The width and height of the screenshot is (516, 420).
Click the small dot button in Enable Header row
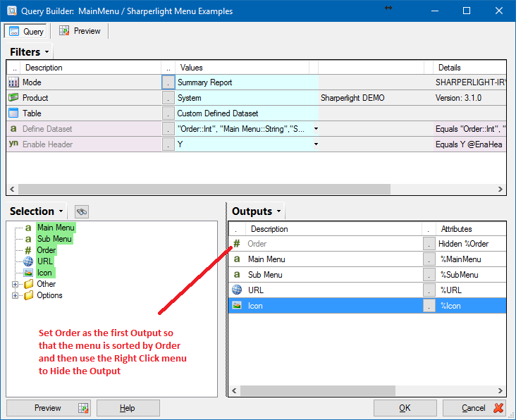[168, 144]
